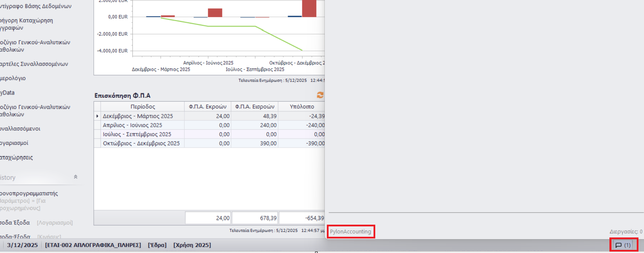This screenshot has height=253, width=644.
Task: Open Καρτέλες Συναλλασσομένων sidebar item
Action: point(34,64)
